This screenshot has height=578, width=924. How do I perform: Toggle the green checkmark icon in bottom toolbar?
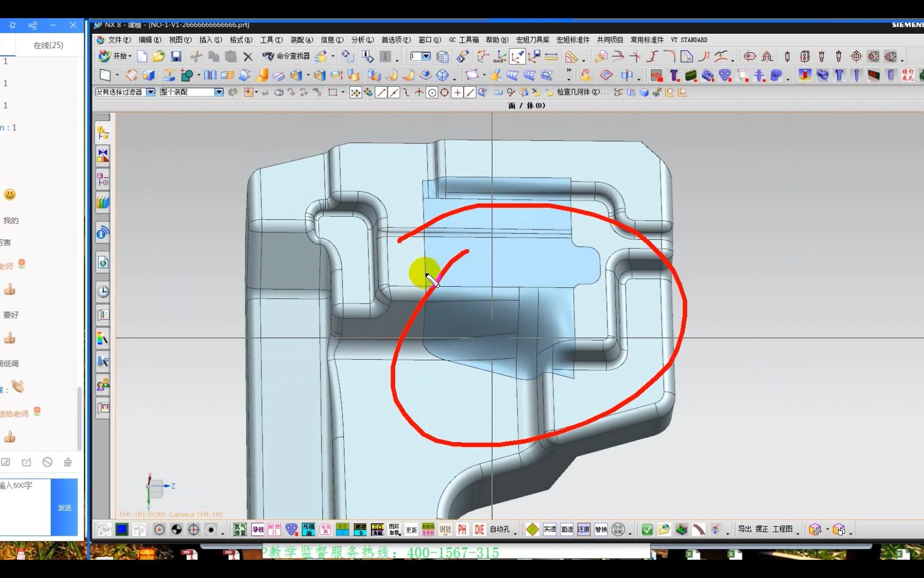coord(647,529)
